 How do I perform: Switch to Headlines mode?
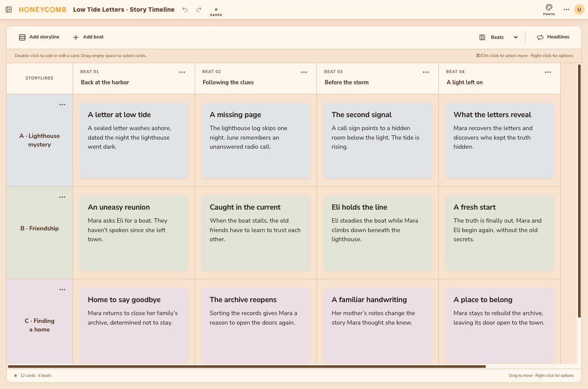pyautogui.click(x=553, y=37)
